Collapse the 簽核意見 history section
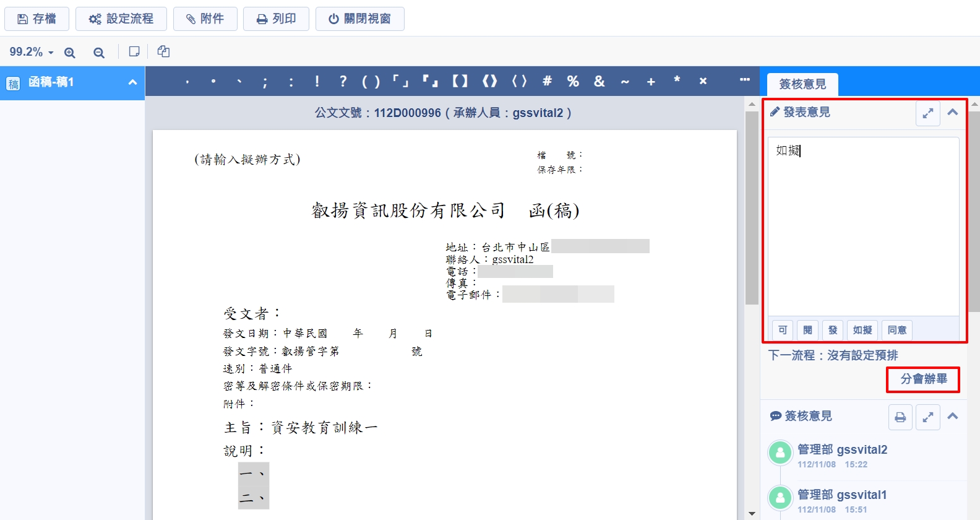This screenshot has height=520, width=980. pos(953,417)
